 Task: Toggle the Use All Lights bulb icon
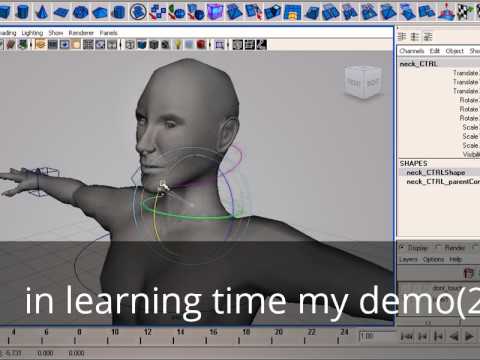tap(178, 45)
